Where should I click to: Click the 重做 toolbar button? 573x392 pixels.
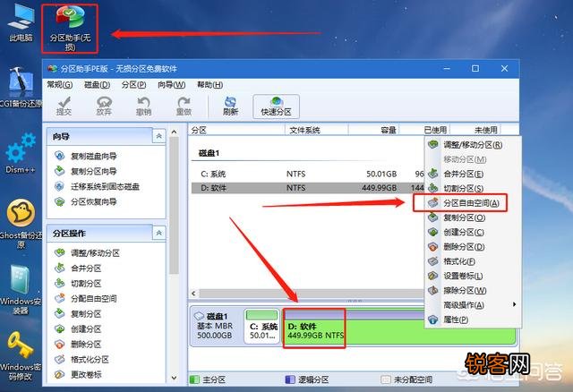[184, 107]
